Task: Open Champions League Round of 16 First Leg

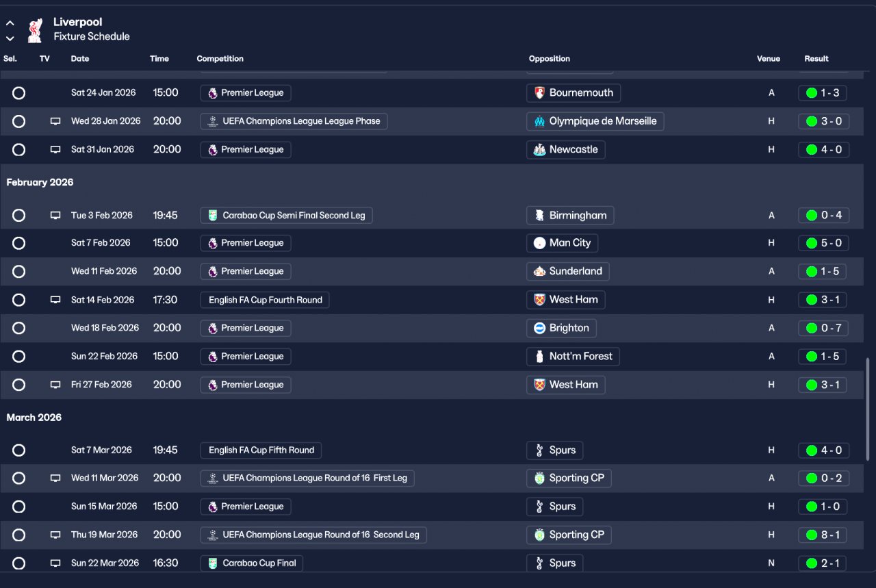Action: 307,478
